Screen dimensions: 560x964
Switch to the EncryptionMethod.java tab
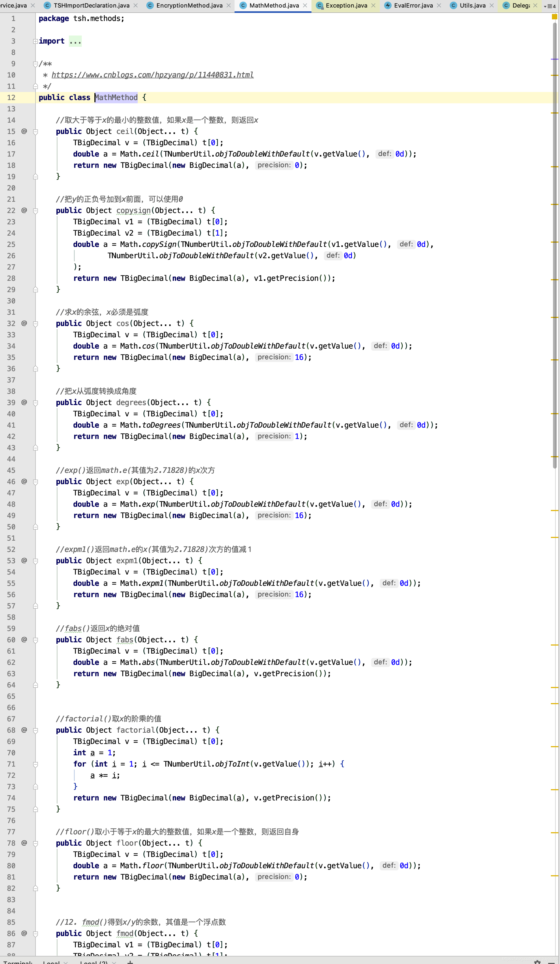189,5
